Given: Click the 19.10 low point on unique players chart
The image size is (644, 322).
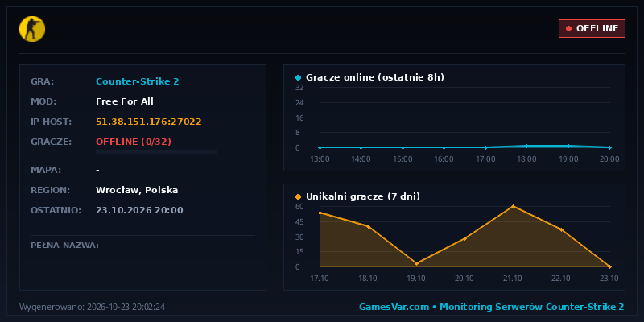Looking at the screenshot, I should pyautogui.click(x=416, y=263).
